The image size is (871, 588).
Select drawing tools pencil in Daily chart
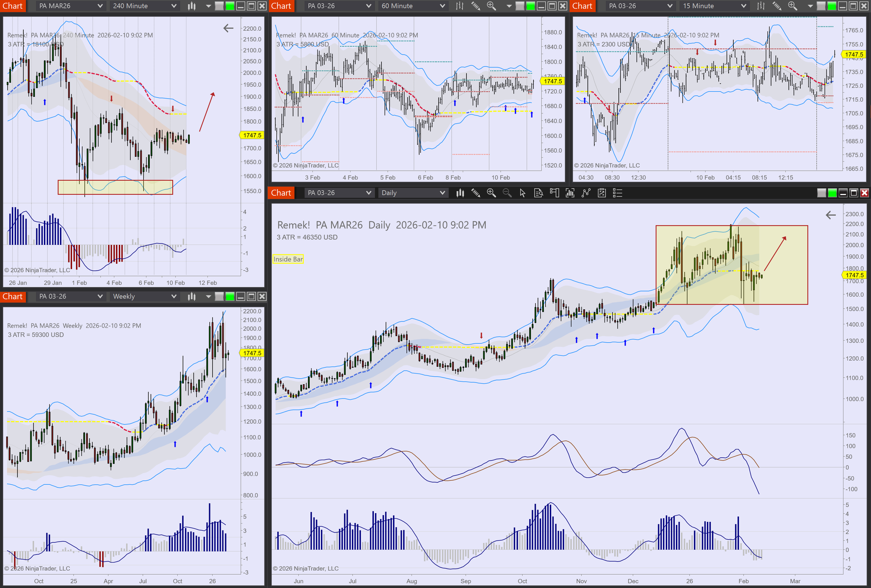[x=476, y=193]
